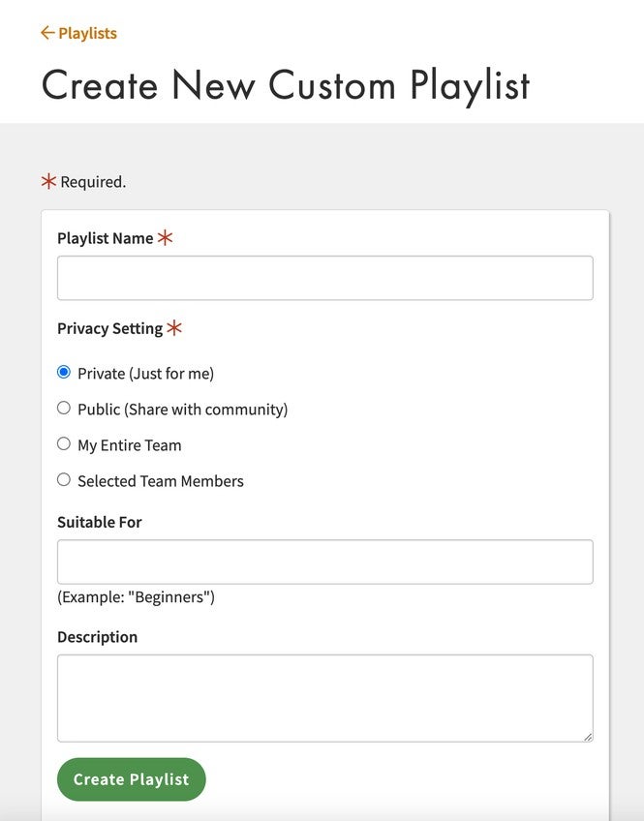Pick the Selected Team Members radio option
Image resolution: width=644 pixels, height=821 pixels.
[64, 479]
